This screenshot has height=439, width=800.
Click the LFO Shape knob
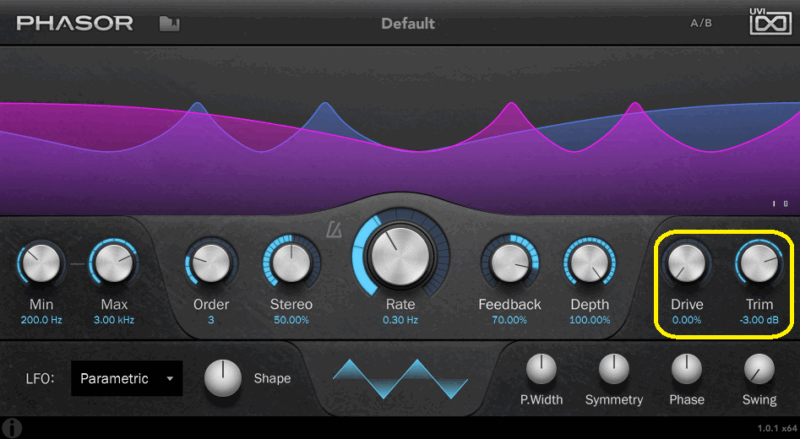click(x=223, y=378)
